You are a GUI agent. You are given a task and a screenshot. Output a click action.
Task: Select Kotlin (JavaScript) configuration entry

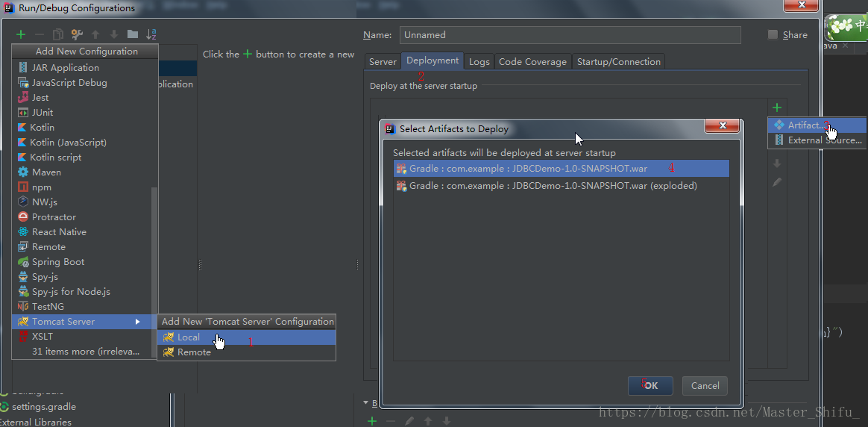coord(81,143)
